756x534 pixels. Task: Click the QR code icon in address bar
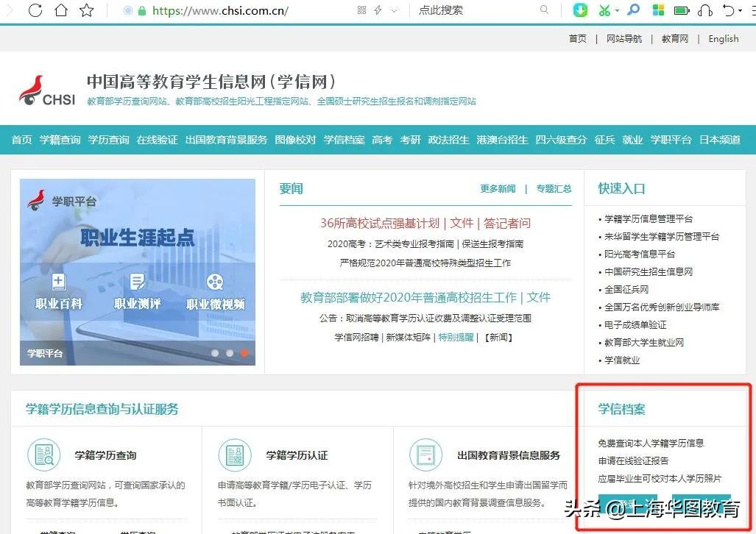361,10
